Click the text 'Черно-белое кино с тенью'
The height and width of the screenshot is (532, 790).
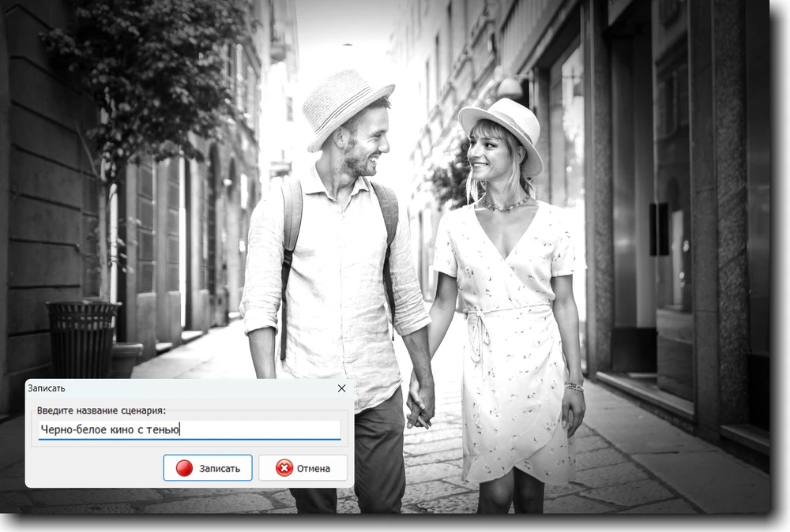point(111,429)
